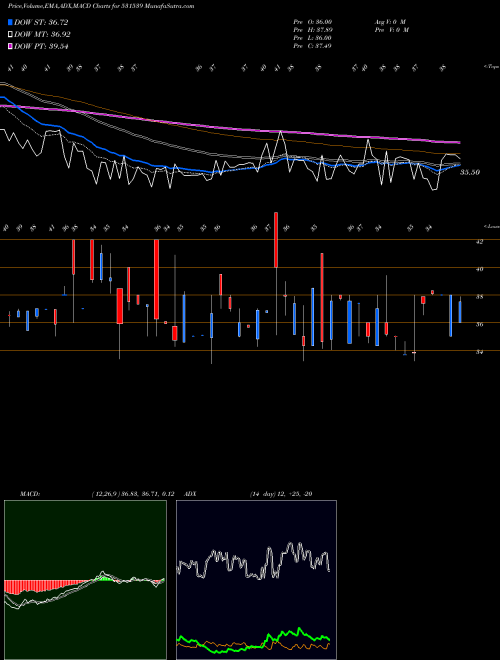Click the 'ADX' panel heading
This screenshot has width=500, height=660.
coord(191,494)
